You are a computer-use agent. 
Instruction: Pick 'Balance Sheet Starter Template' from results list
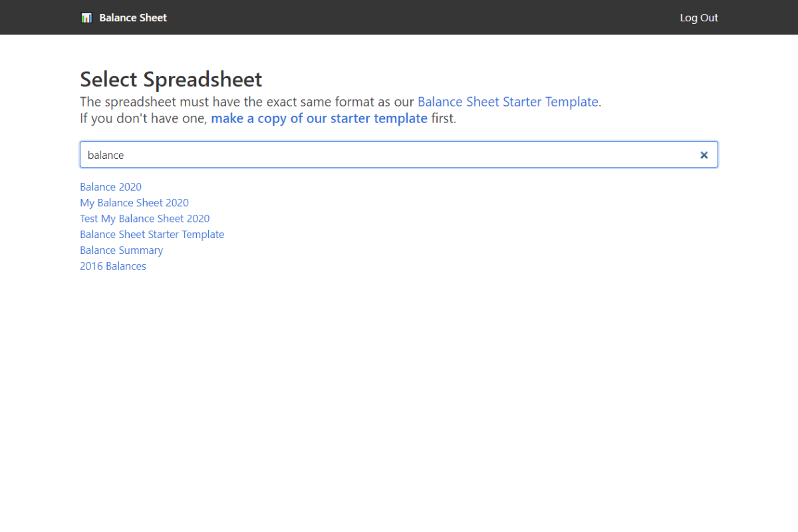pos(152,235)
